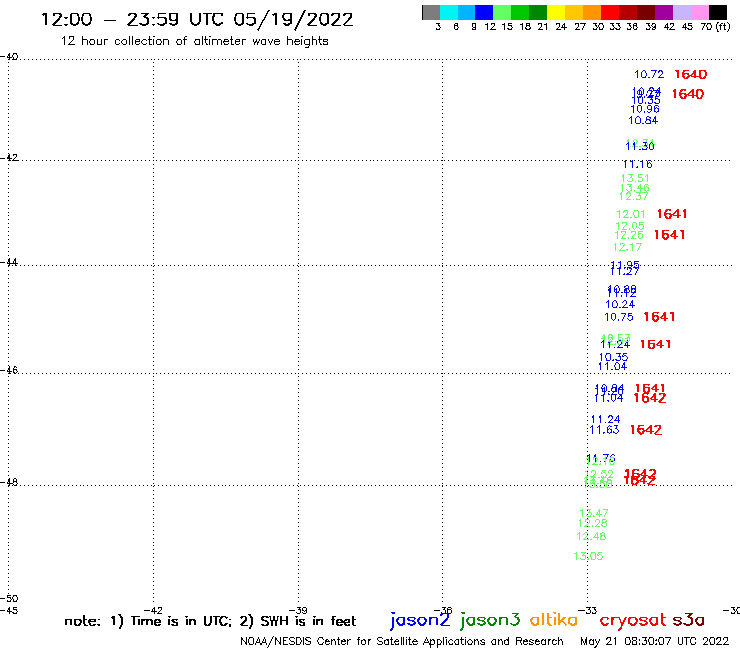Image resolution: width=740 pixels, height=650 pixels.
Task: Select the bright red legend swatch
Action: (x=610, y=12)
